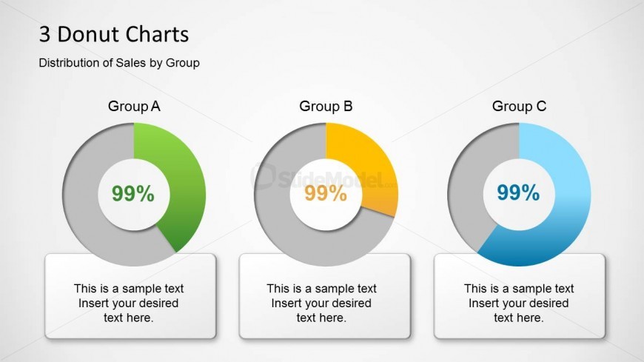
Task: Click 'Insert your desired' line under Group B
Action: pyautogui.click(x=321, y=304)
